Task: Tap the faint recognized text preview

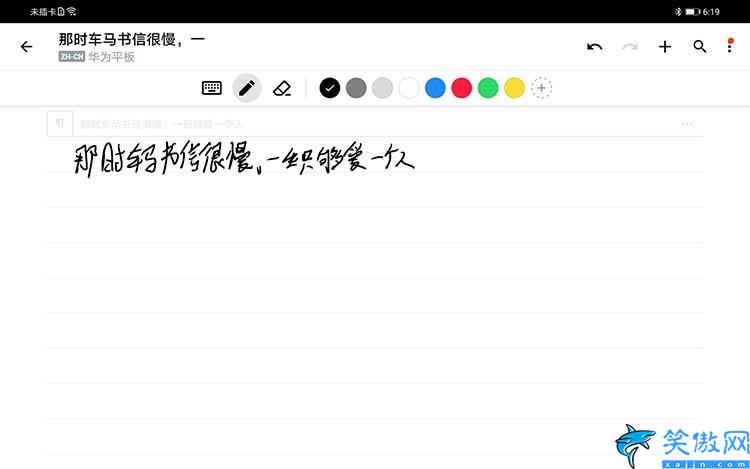Action: [162, 124]
